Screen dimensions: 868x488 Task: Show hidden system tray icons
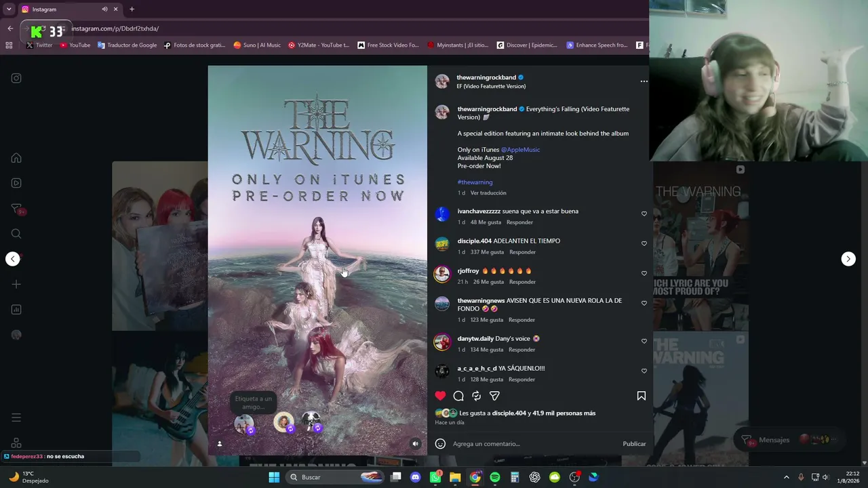[787, 477]
